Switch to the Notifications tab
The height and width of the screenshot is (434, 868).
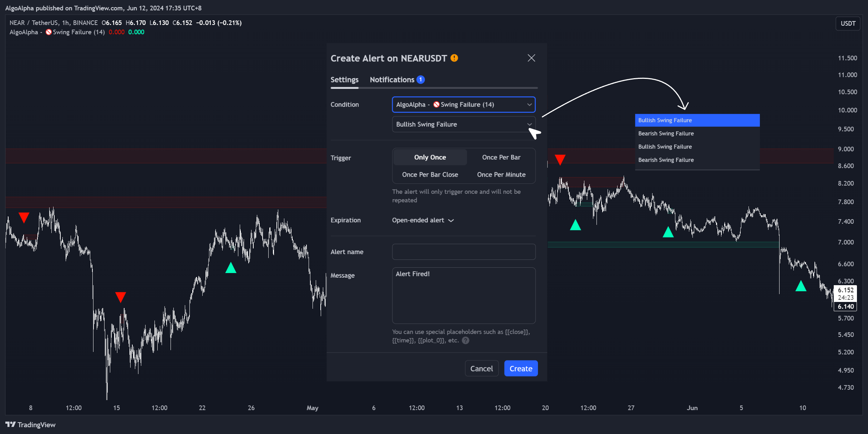pos(397,80)
